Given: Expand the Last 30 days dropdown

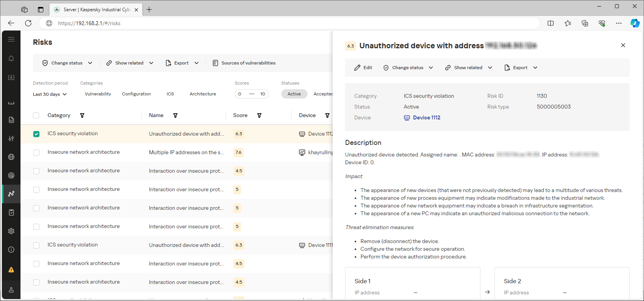Looking at the screenshot, I should (50, 94).
